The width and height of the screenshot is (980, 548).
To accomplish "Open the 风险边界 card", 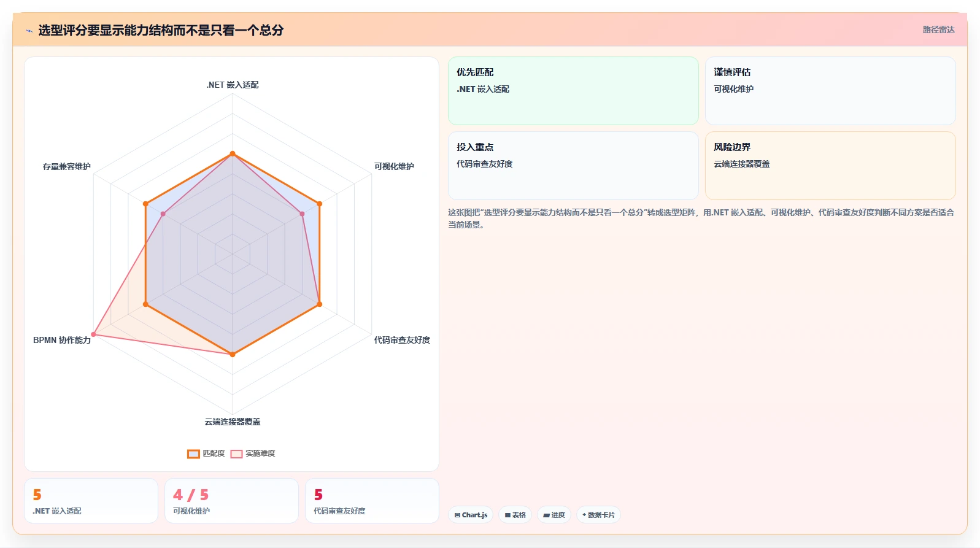I will [x=830, y=166].
